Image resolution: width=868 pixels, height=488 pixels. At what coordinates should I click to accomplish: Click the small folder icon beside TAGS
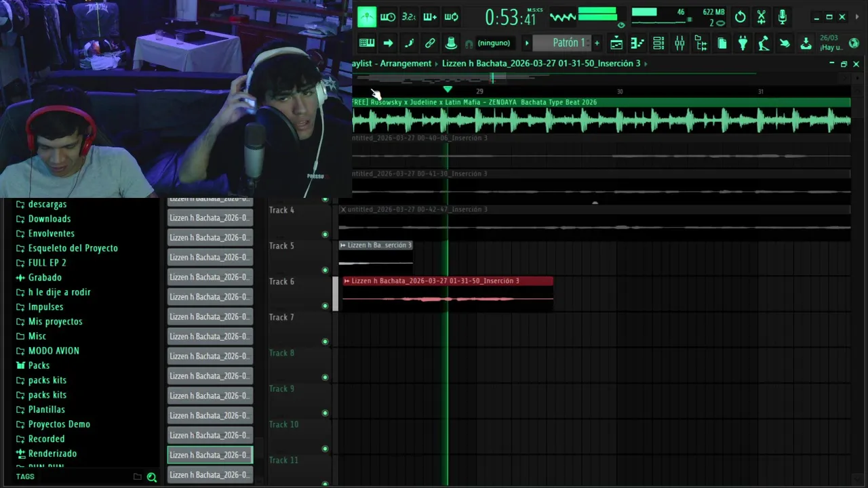[x=137, y=476]
